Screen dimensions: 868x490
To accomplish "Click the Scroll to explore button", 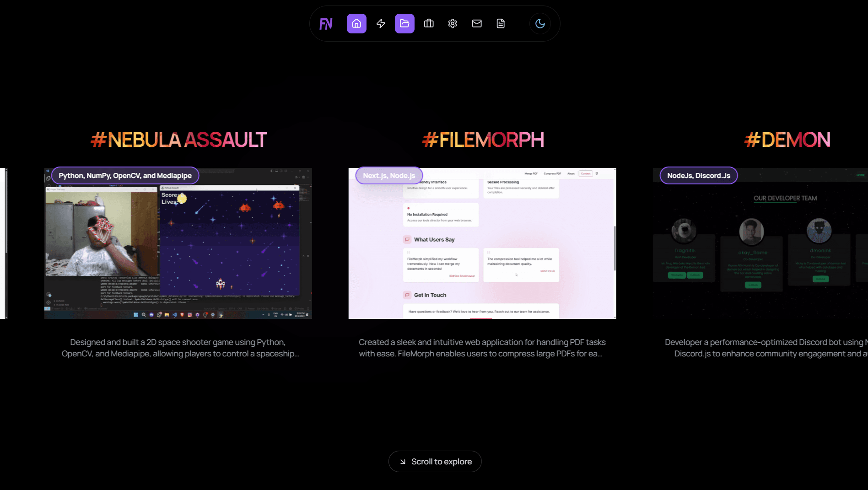I will coord(435,461).
